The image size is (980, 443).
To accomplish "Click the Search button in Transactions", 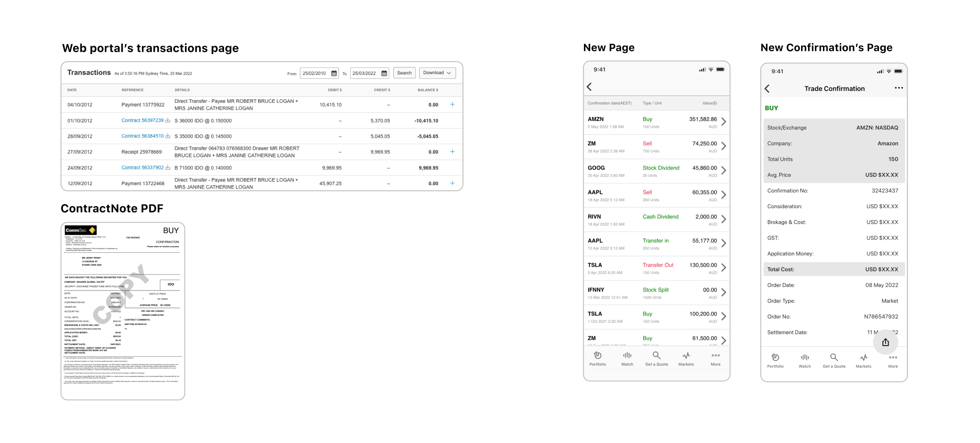I will tap(404, 73).
